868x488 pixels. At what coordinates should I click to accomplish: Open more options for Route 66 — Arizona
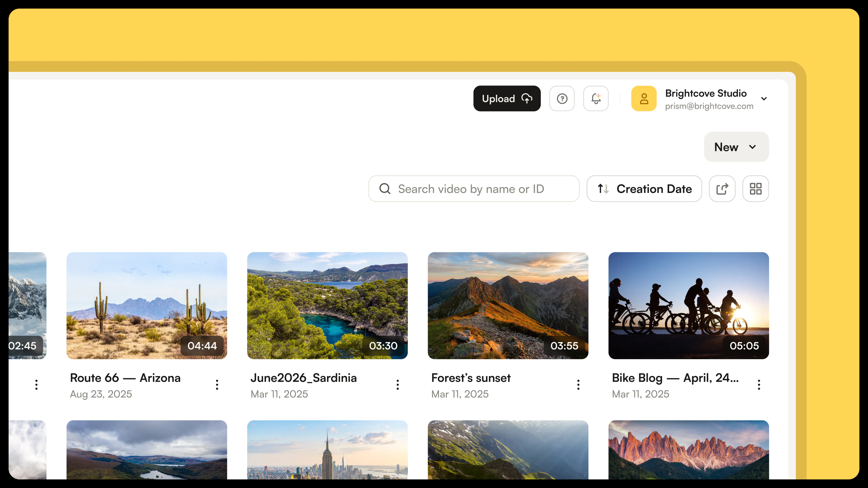(217, 384)
